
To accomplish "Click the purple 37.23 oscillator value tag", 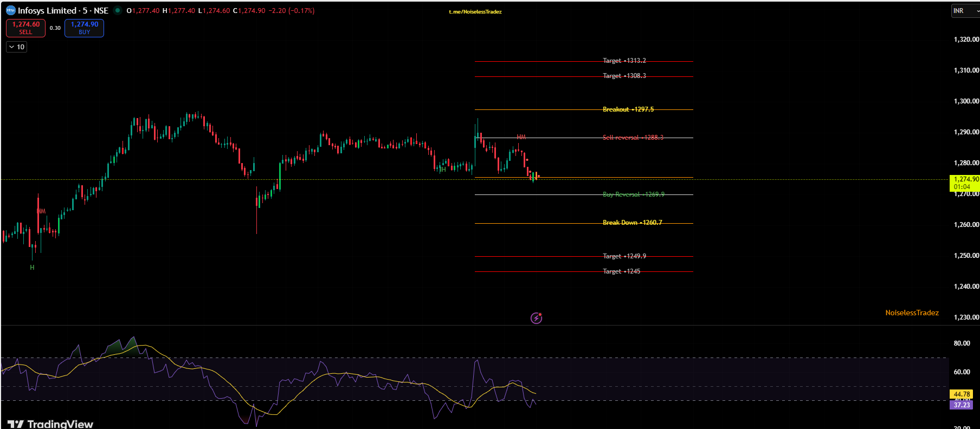I will [x=962, y=405].
